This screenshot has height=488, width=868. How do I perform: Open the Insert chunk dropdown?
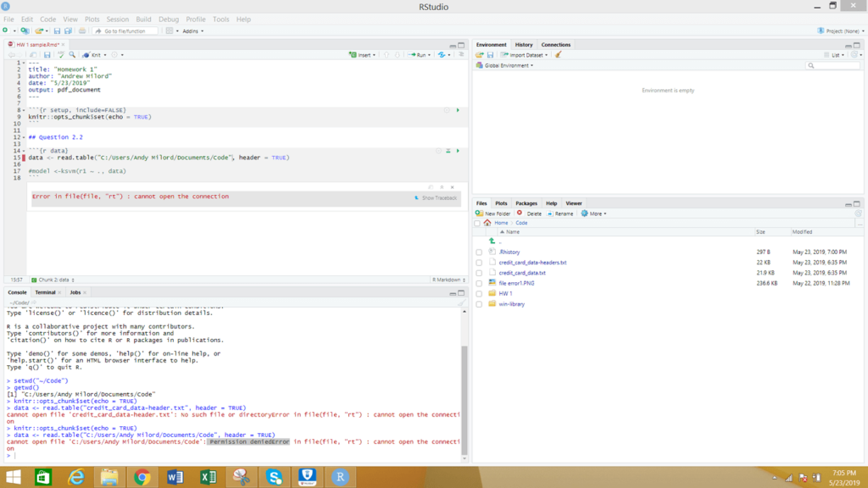pos(363,55)
